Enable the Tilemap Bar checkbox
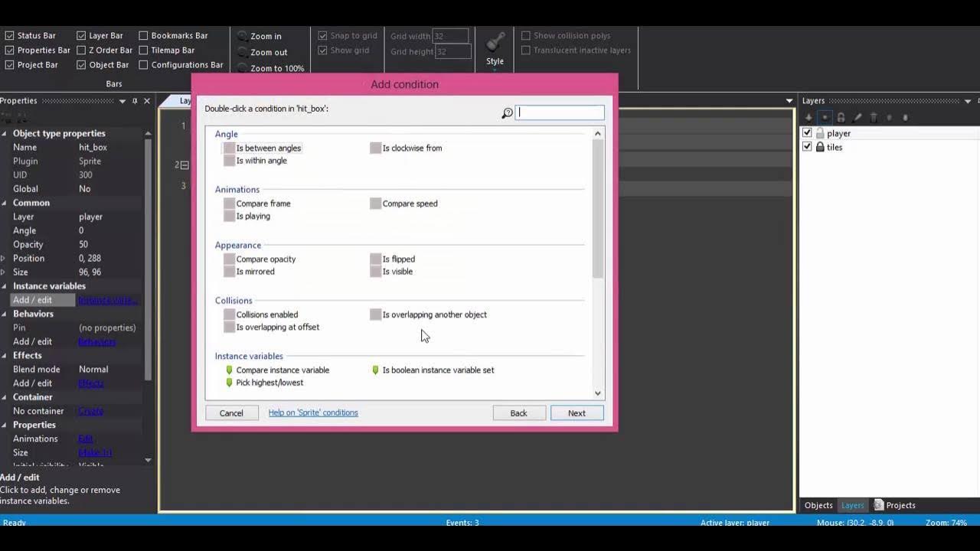The image size is (980, 551). 143,50
